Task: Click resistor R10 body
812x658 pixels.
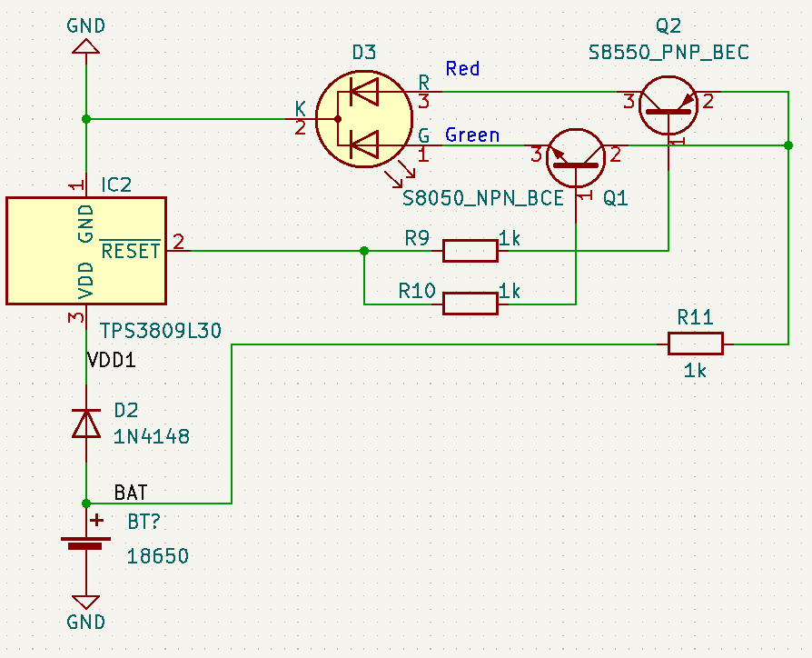Action: [470, 302]
